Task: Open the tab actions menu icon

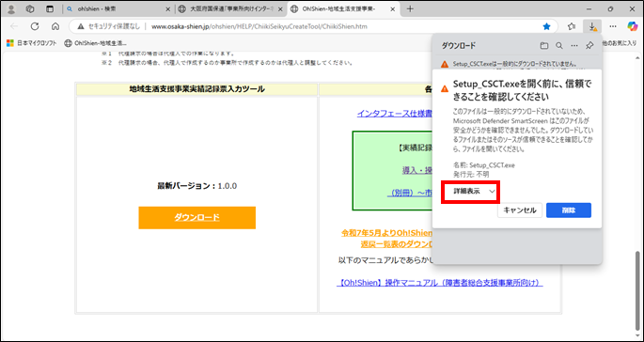Action: coord(49,9)
